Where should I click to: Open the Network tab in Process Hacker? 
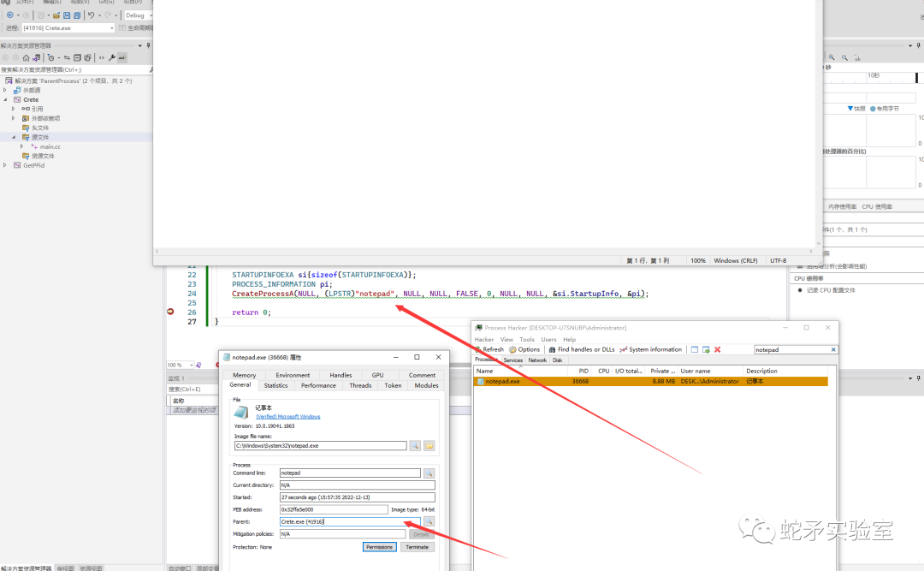pos(536,360)
